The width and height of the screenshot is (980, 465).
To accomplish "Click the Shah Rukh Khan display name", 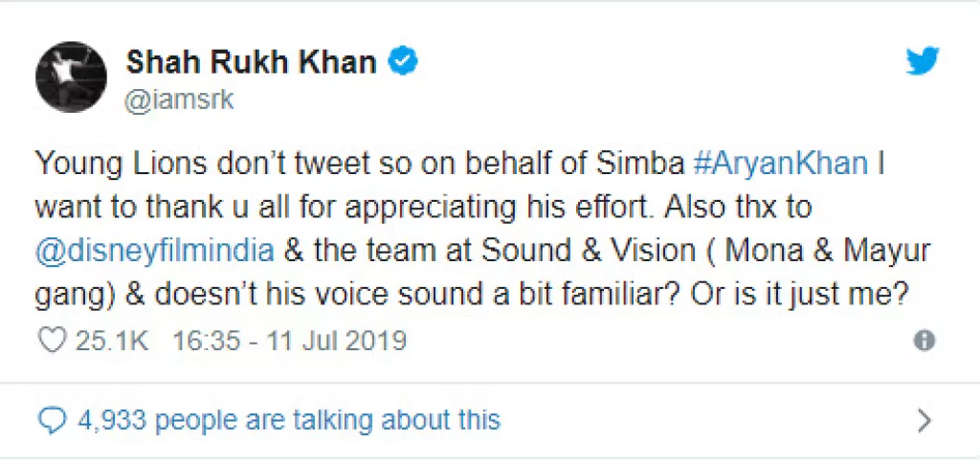I will click(252, 62).
